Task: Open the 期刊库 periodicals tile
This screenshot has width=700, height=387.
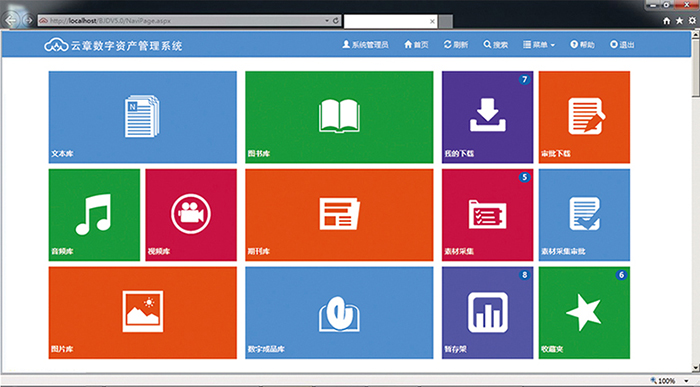Action: tap(339, 215)
